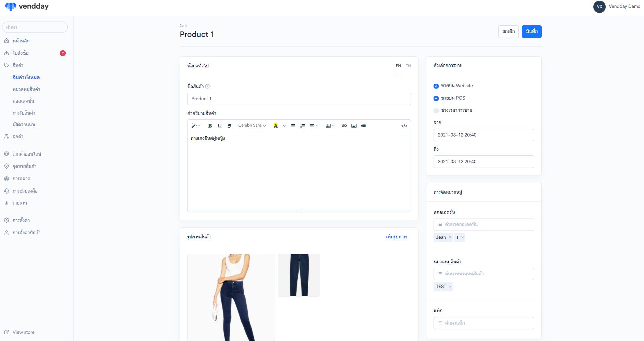Click the tag icon for products
This screenshot has height=341, width=644.
pyautogui.click(x=7, y=65)
